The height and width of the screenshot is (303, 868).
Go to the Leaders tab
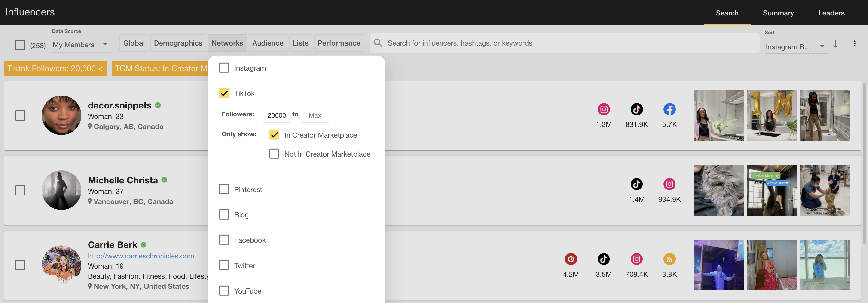tap(831, 13)
